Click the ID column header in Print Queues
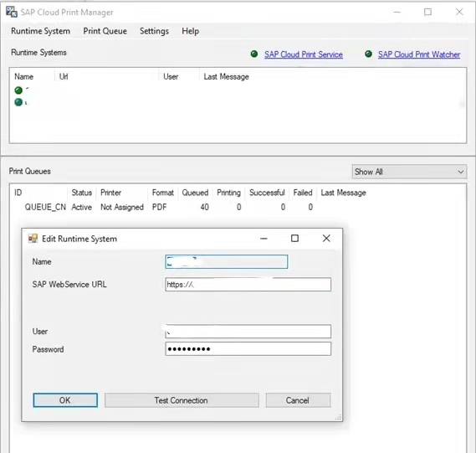 click(x=18, y=193)
